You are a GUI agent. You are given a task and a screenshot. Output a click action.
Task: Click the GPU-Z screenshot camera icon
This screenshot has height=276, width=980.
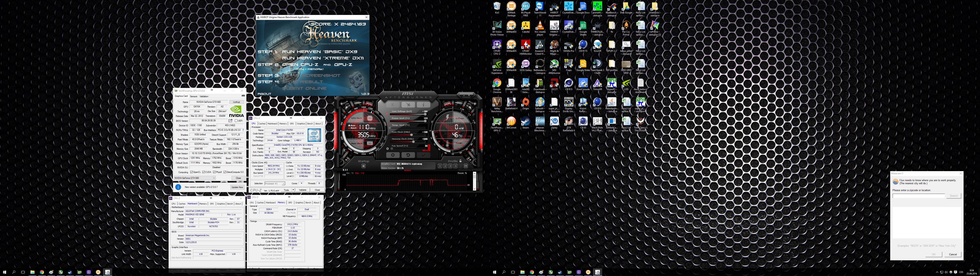243,96
